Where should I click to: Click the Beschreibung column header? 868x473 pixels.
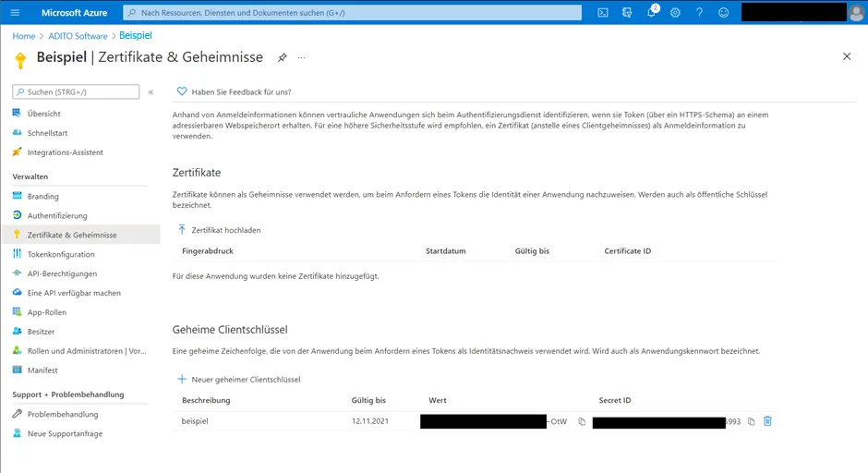(206, 400)
